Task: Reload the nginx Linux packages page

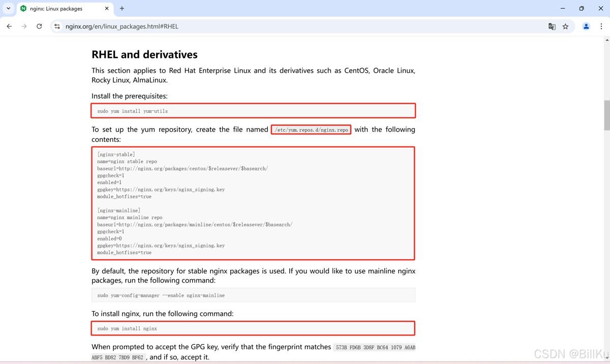Action: 39,26
